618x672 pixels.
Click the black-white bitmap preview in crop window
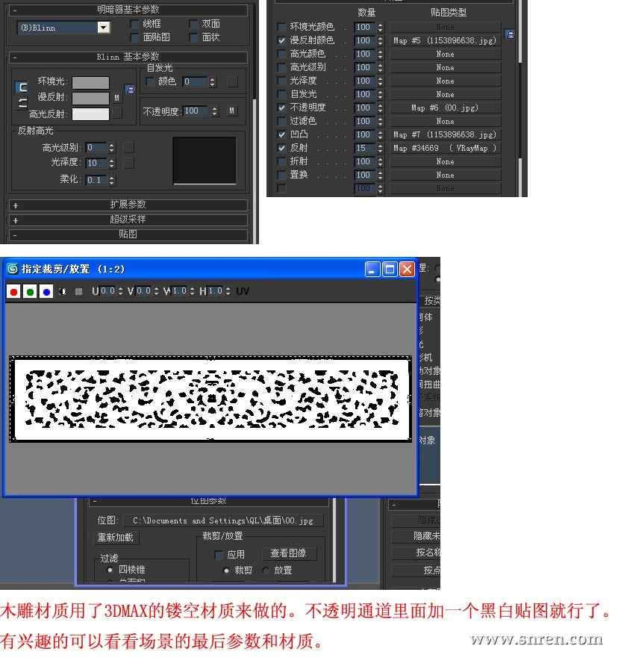click(210, 399)
